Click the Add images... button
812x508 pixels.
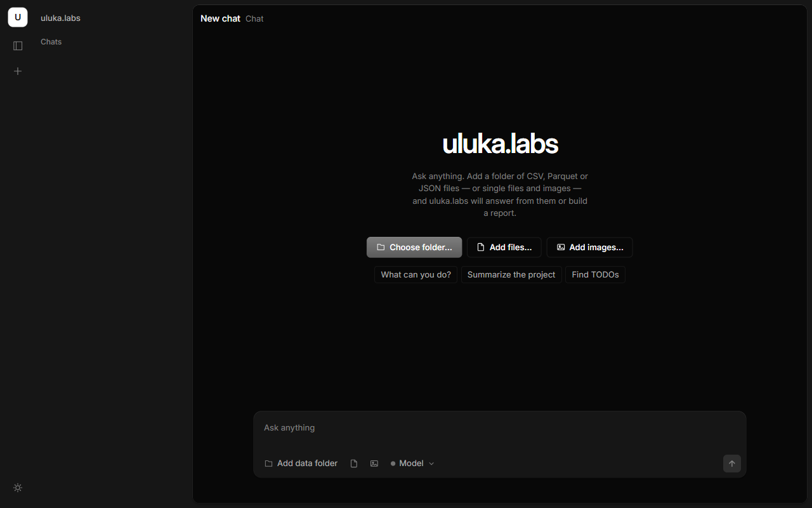click(x=589, y=247)
